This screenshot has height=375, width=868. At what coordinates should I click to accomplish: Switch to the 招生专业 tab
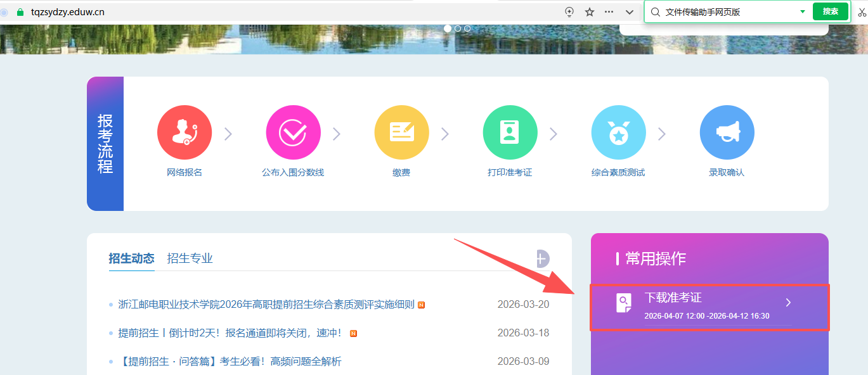pos(190,258)
